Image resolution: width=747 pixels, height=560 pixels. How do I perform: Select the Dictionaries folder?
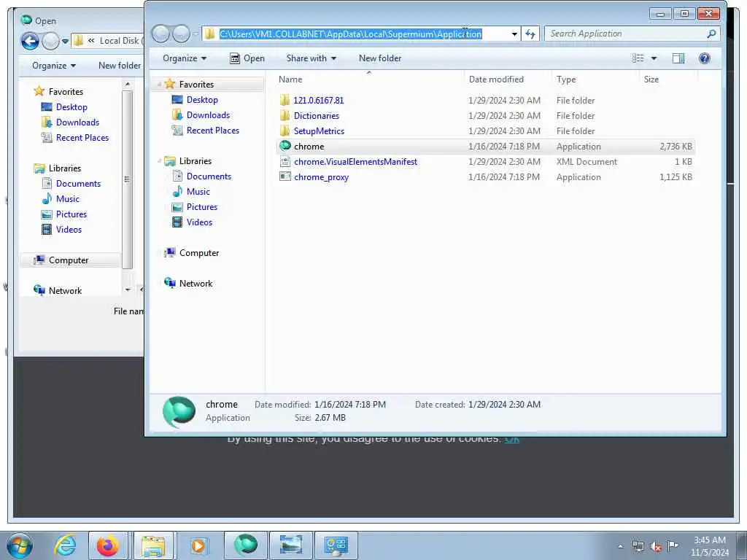pos(317,115)
